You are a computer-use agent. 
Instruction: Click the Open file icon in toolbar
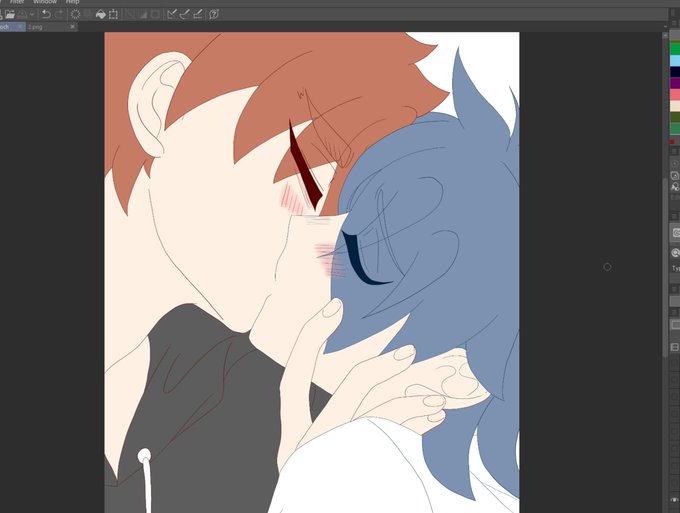click(x=10, y=14)
